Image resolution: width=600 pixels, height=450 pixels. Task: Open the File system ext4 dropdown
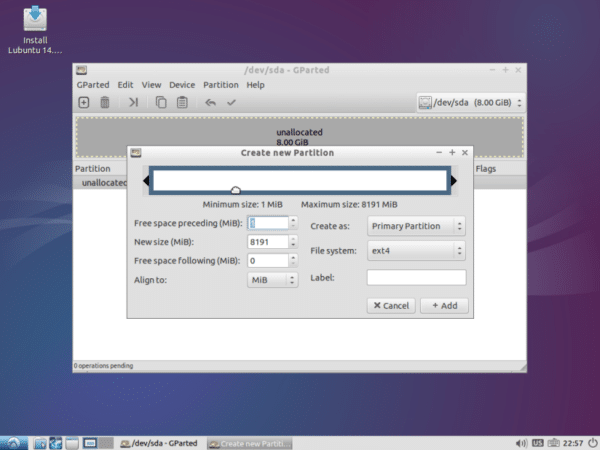(x=416, y=251)
